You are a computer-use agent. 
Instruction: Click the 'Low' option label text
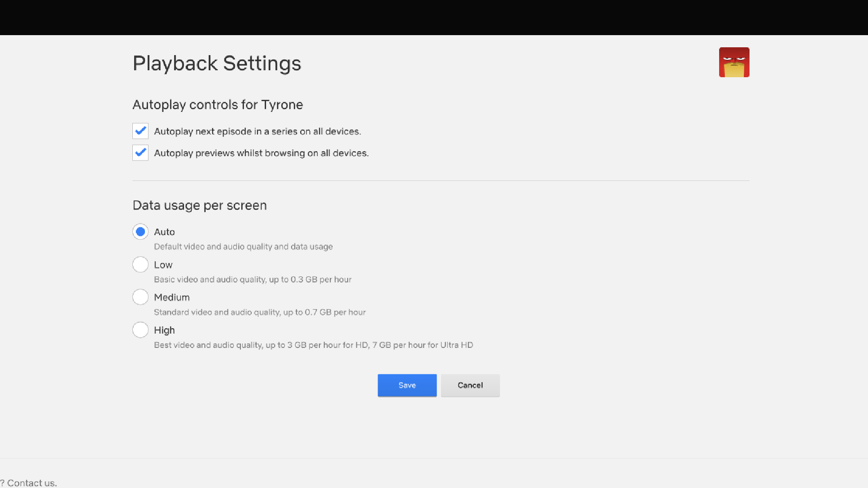pyautogui.click(x=163, y=265)
